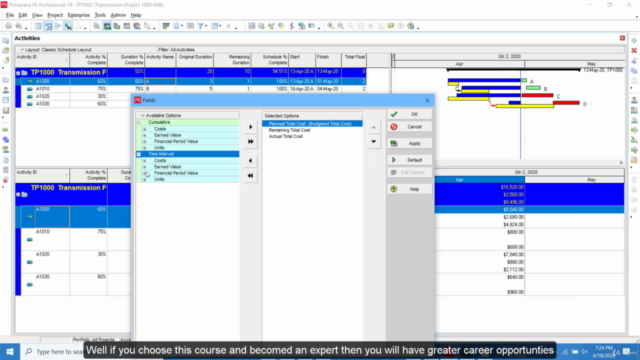This screenshot has height=360, width=640.
Task: Open the Admin menu
Action: [118, 15]
